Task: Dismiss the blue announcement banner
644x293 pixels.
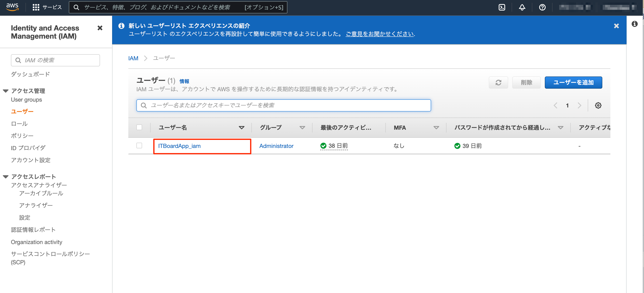Action: pos(616,26)
